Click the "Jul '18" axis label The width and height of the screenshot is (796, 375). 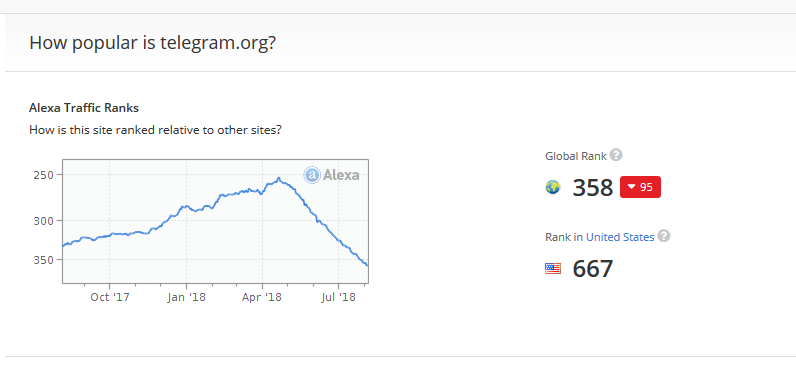pos(339,297)
